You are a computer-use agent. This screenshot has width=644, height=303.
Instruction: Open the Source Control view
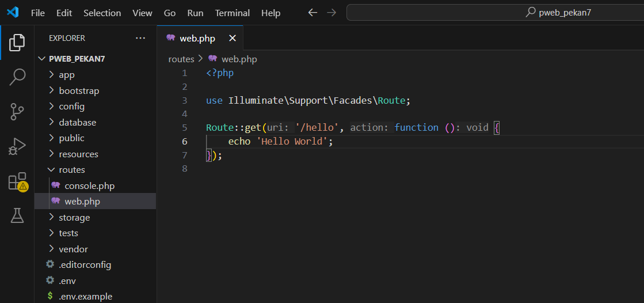pos(17,112)
